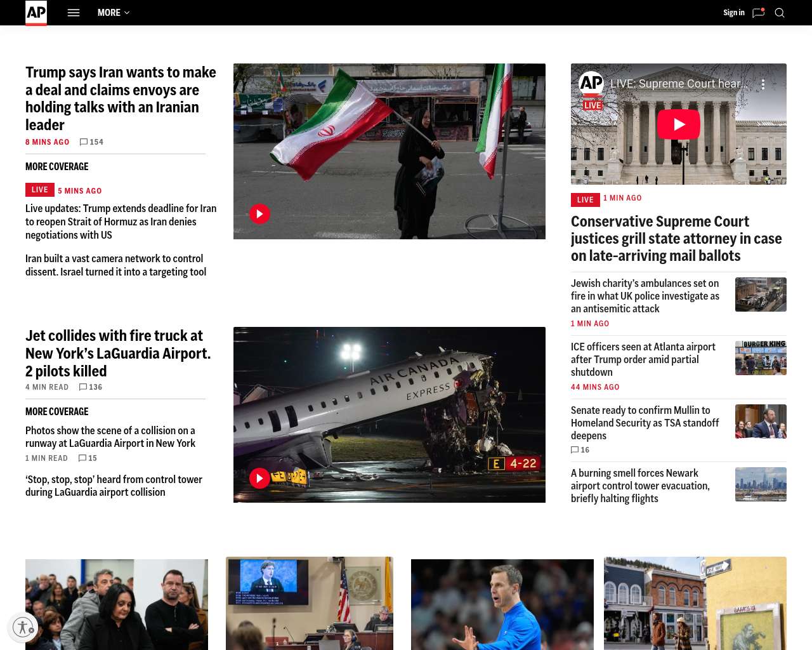The width and height of the screenshot is (812, 650).
Task: Click the street mural town photo
Action: (x=695, y=603)
